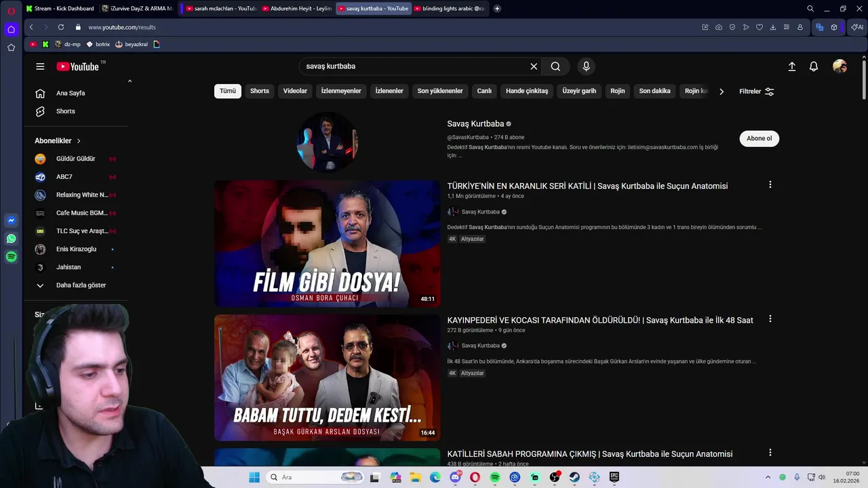
Task: Switch to sarah mclachlan YouTube tab
Action: pos(220,9)
